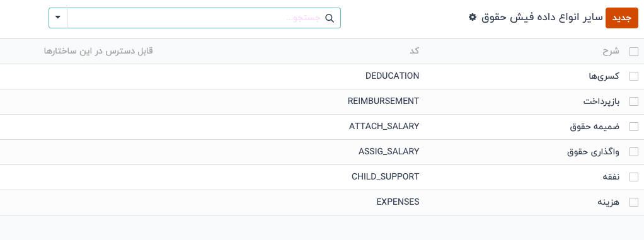The image size is (644, 240).
Task: Tick the نفقه row checkbox
Action: (634, 177)
